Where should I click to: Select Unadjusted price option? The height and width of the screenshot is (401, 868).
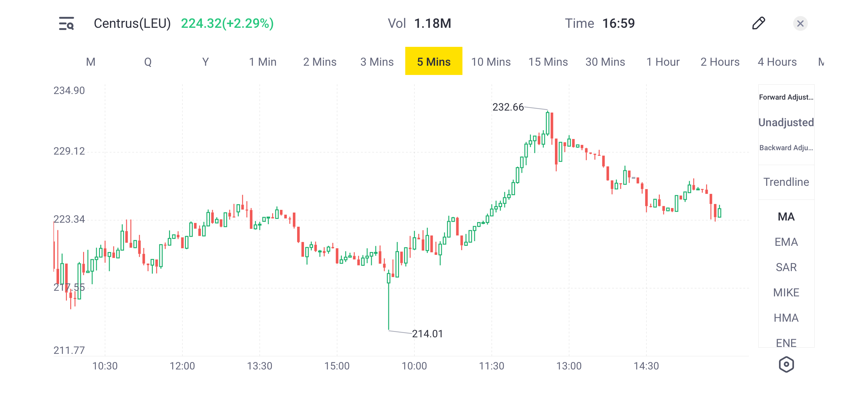pyautogui.click(x=786, y=122)
